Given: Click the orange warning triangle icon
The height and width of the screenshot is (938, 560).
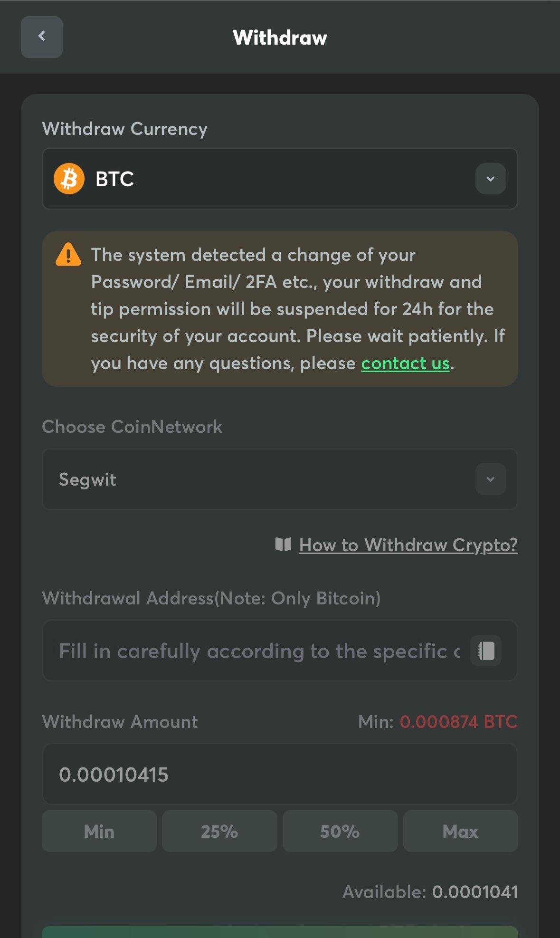Looking at the screenshot, I should pos(68,255).
